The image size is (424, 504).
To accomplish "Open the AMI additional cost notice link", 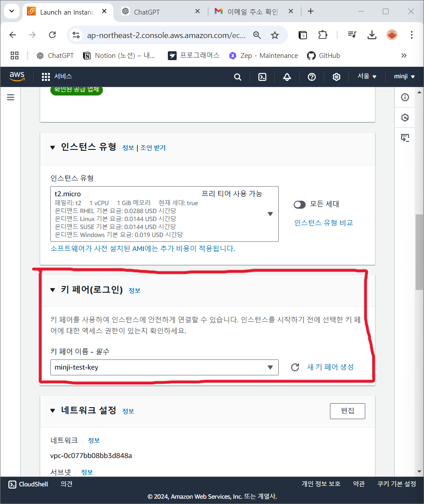I will 143,248.
